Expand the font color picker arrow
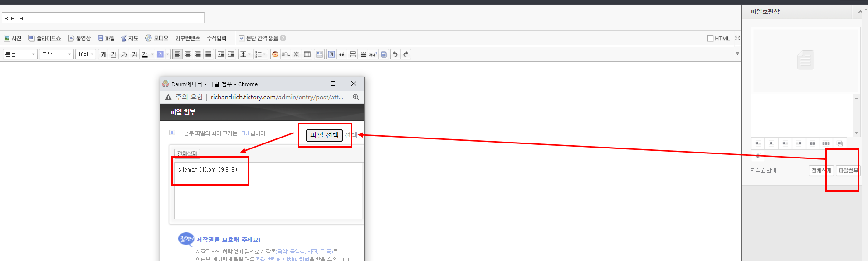868x261 pixels. tap(152, 54)
